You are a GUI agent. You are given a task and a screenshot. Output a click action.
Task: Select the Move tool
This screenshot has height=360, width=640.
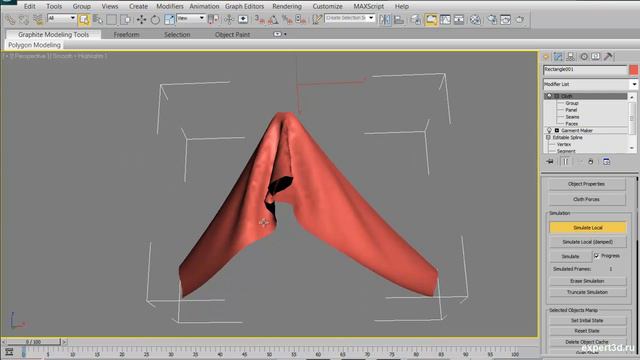pyautogui.click(x=142, y=19)
